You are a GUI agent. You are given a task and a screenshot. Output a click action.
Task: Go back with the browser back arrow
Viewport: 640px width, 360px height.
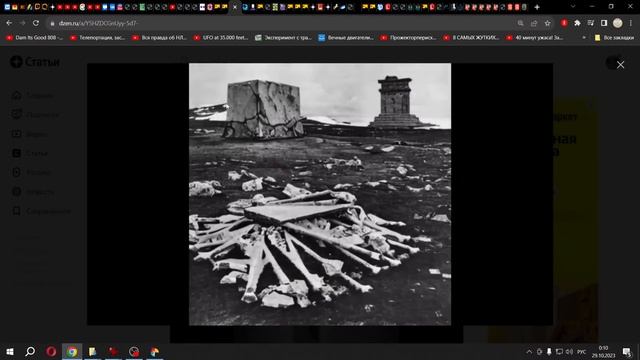click(9, 23)
